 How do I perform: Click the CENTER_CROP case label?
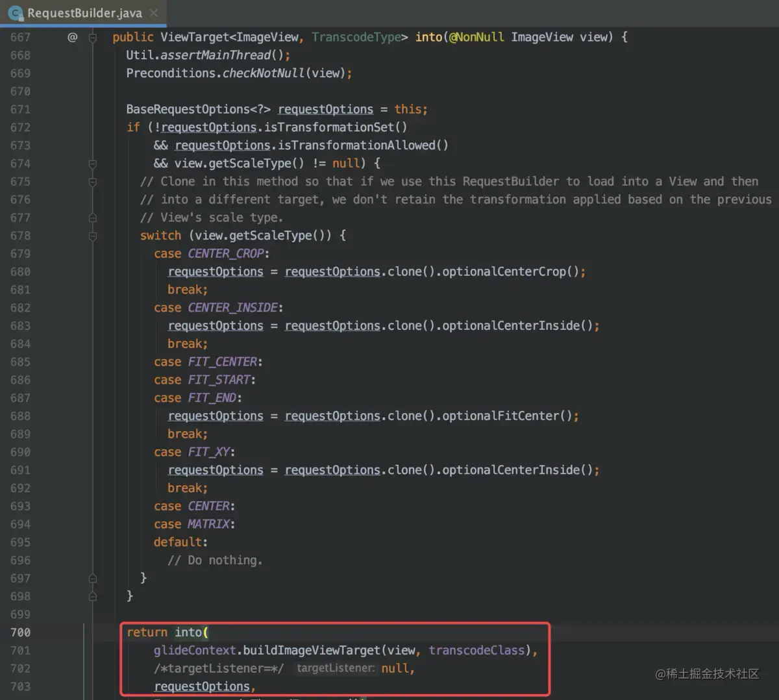coord(225,254)
